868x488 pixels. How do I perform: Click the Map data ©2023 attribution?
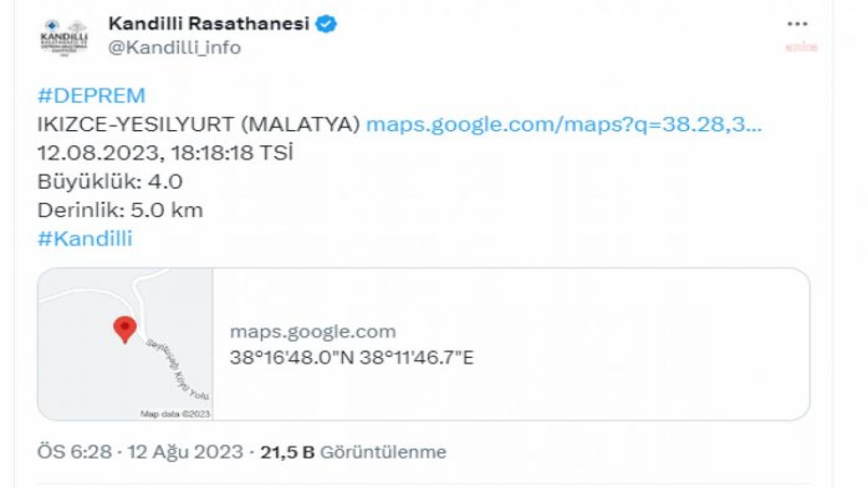pos(175,413)
